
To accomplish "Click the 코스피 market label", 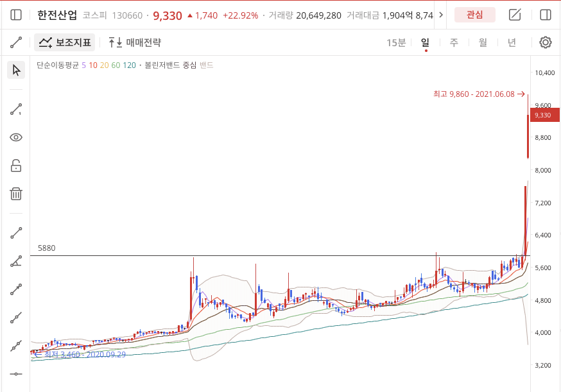I will click(95, 15).
